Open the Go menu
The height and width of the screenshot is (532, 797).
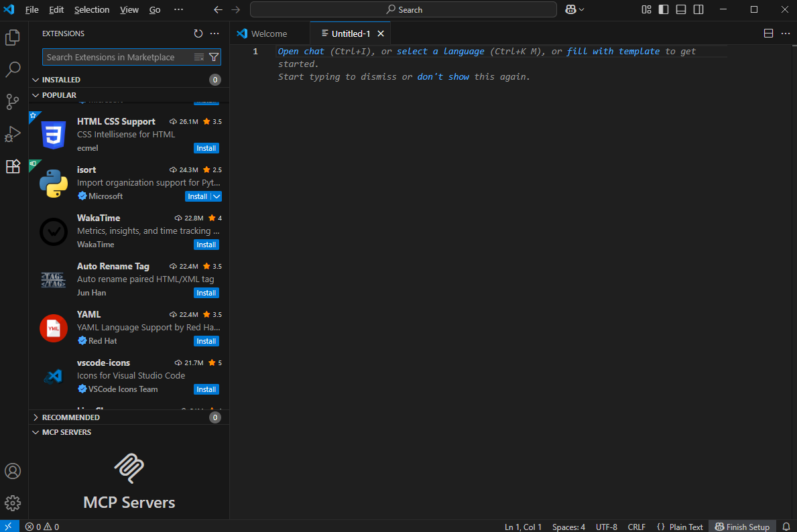155,9
